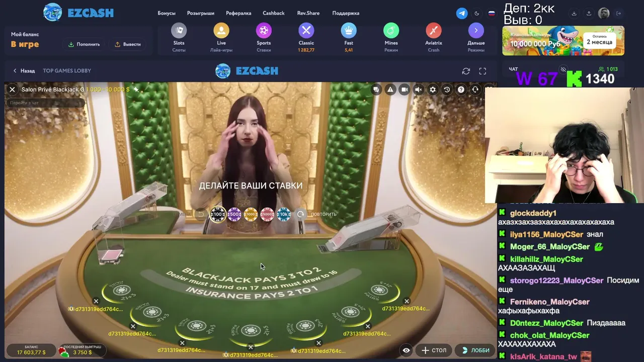
Task: Click the warning triangle report icon
Action: [390, 89]
